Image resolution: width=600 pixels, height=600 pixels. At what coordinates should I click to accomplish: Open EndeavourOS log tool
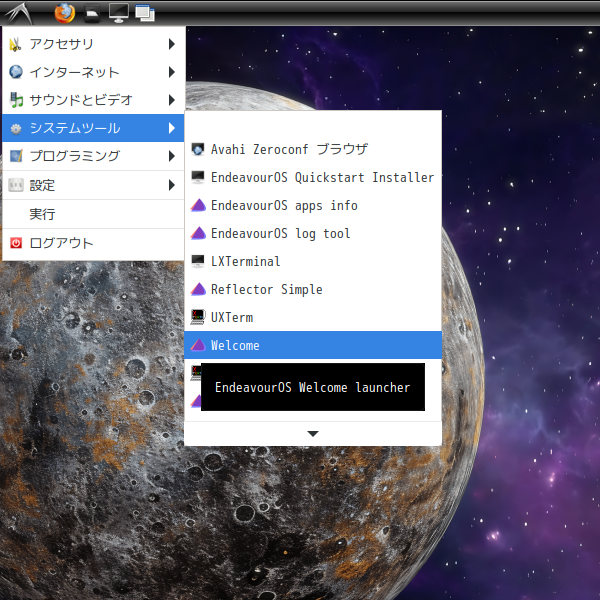point(313,233)
